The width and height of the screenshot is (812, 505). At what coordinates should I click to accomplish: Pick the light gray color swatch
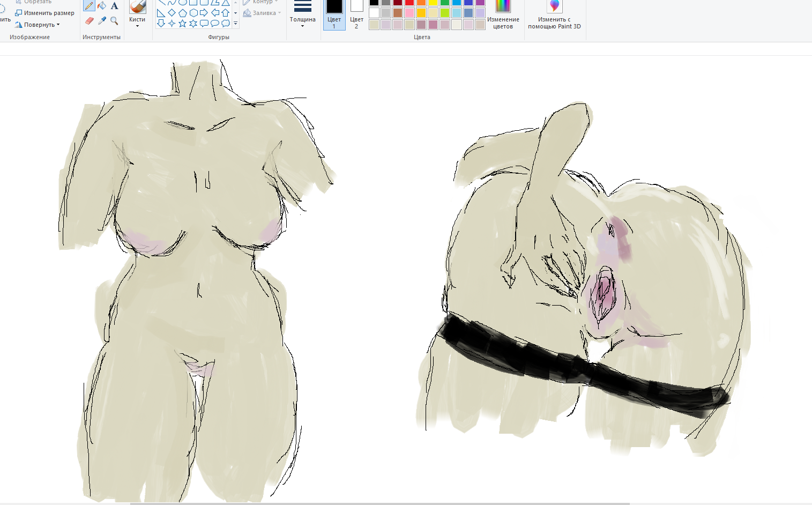[386, 13]
